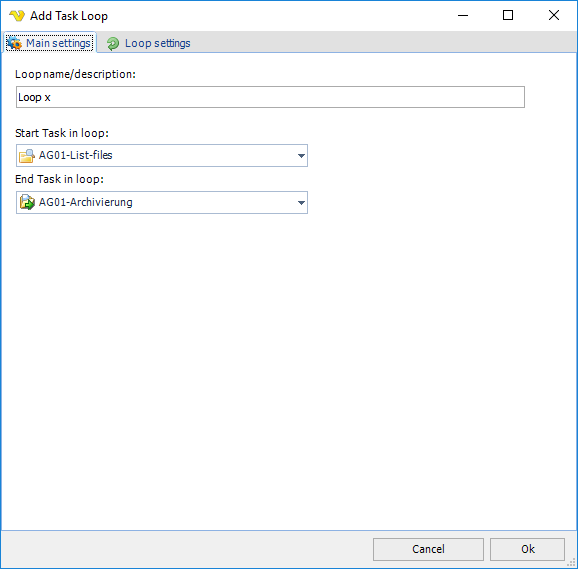Click the green loop arrow icon on Loop settings tab
This screenshot has width=578, height=569.
coord(113,43)
